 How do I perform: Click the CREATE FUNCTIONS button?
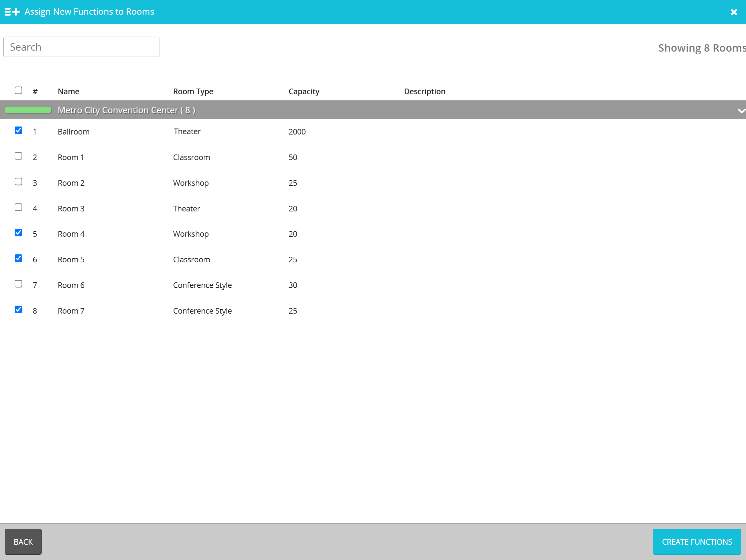click(x=696, y=541)
